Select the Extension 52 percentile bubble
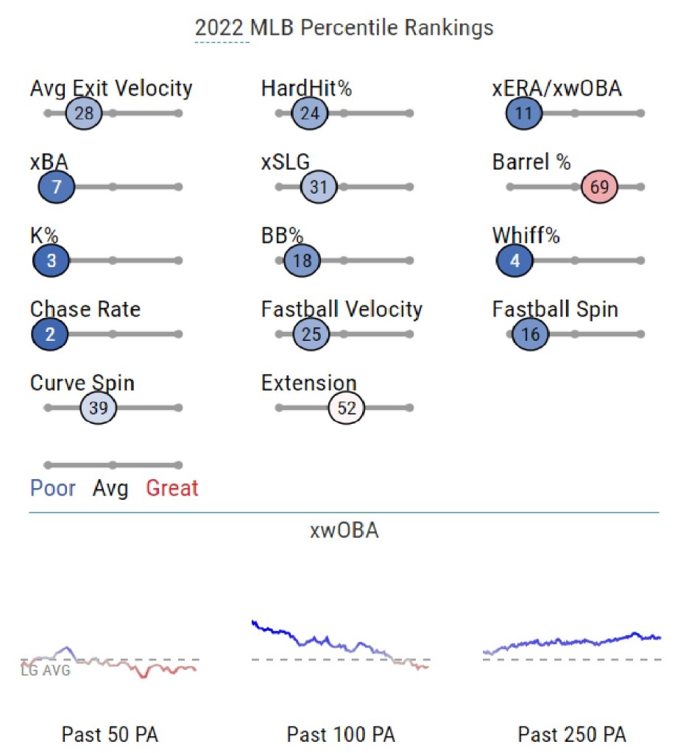 coord(347,408)
